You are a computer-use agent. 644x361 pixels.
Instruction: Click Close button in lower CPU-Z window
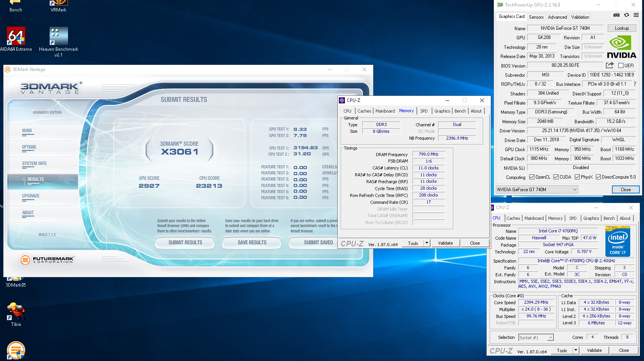(624, 350)
